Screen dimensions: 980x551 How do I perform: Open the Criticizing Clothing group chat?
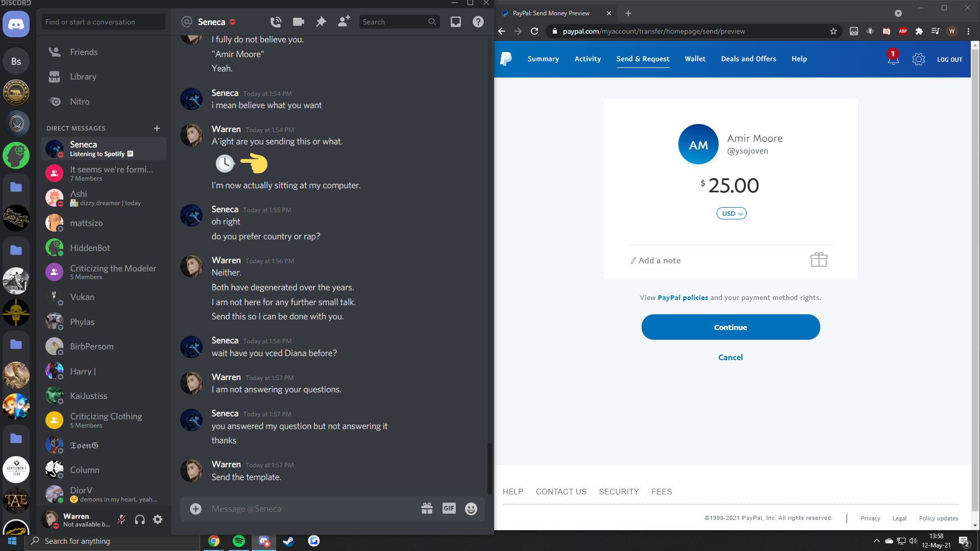click(104, 420)
